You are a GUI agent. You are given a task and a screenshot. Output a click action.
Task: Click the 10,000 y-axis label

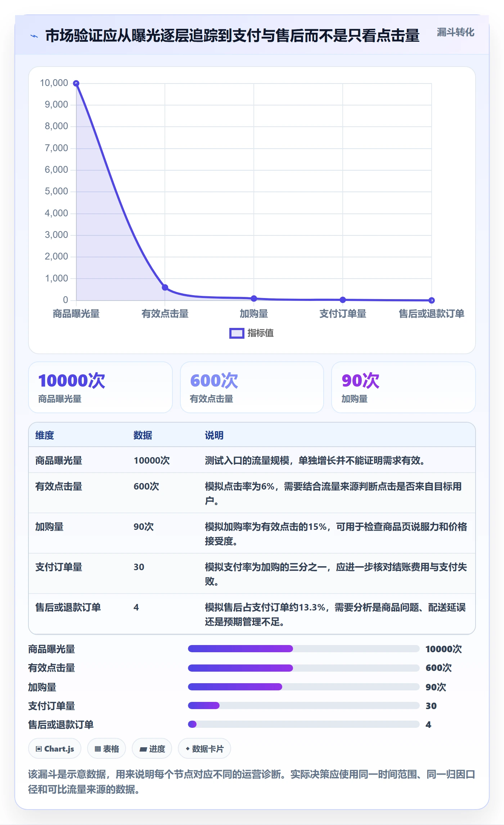tap(54, 83)
